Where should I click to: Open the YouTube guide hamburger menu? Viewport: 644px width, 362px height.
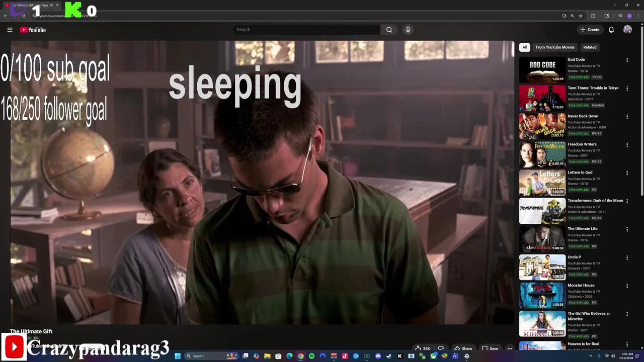tap(10, 30)
